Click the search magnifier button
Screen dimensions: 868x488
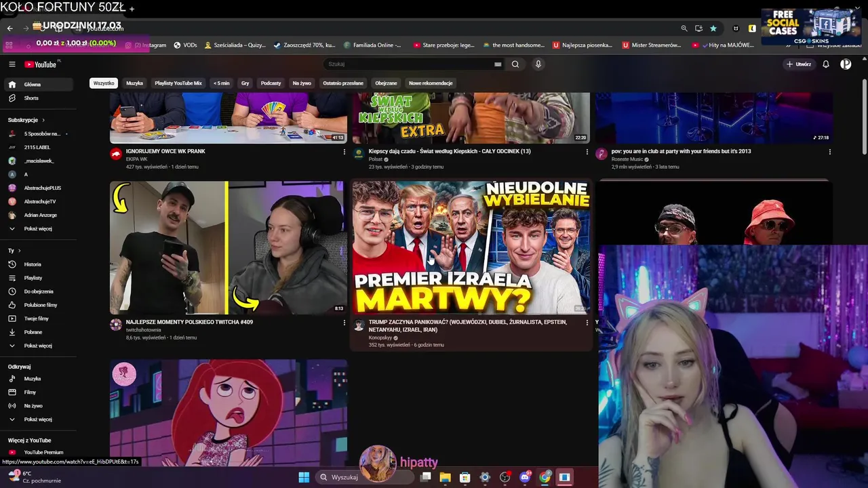[x=515, y=64]
